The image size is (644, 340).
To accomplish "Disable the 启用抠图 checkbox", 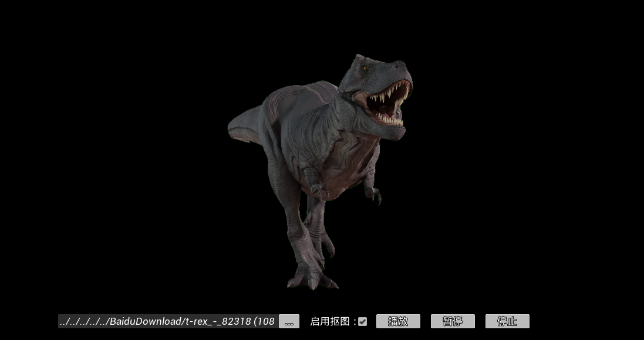I will [363, 321].
